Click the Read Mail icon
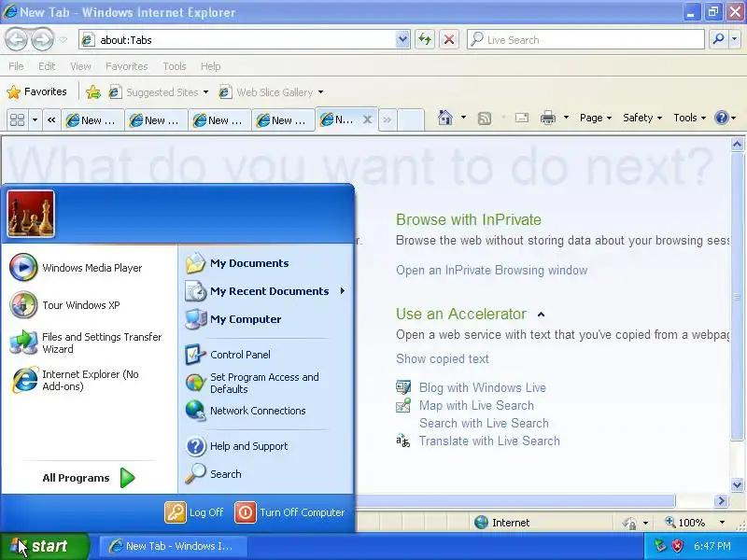The width and height of the screenshot is (747, 560). (x=522, y=118)
